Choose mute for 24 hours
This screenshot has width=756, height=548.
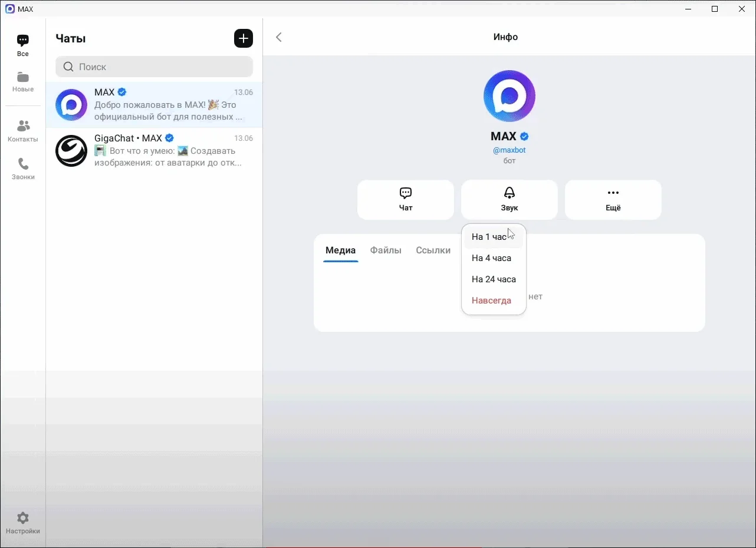pyautogui.click(x=494, y=279)
